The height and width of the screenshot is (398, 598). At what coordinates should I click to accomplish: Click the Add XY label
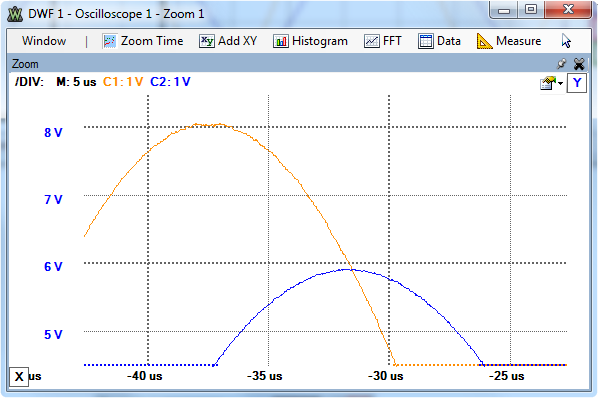tap(238, 41)
